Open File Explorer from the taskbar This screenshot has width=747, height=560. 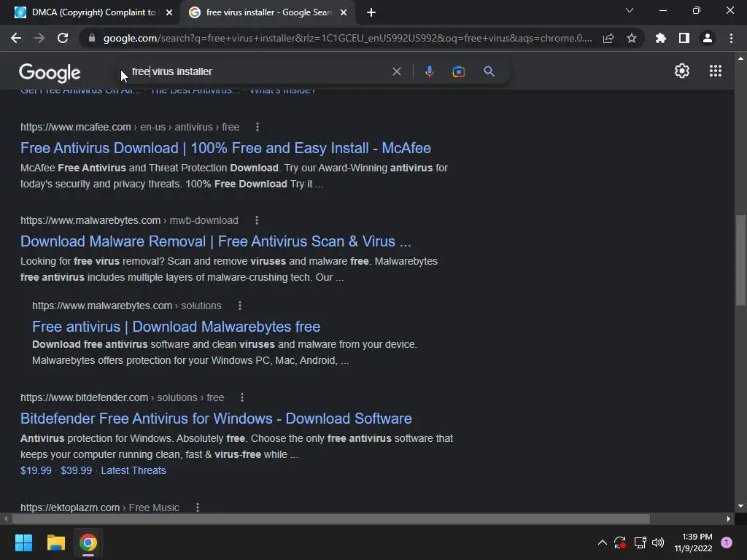tap(55, 542)
